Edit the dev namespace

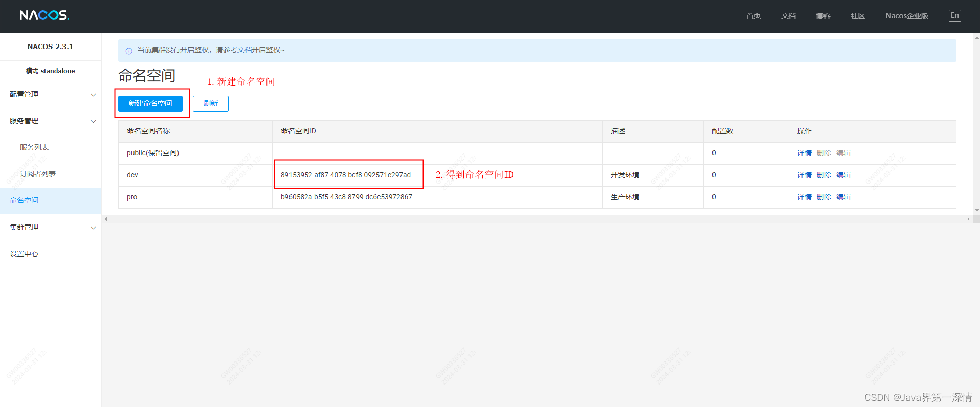click(843, 175)
